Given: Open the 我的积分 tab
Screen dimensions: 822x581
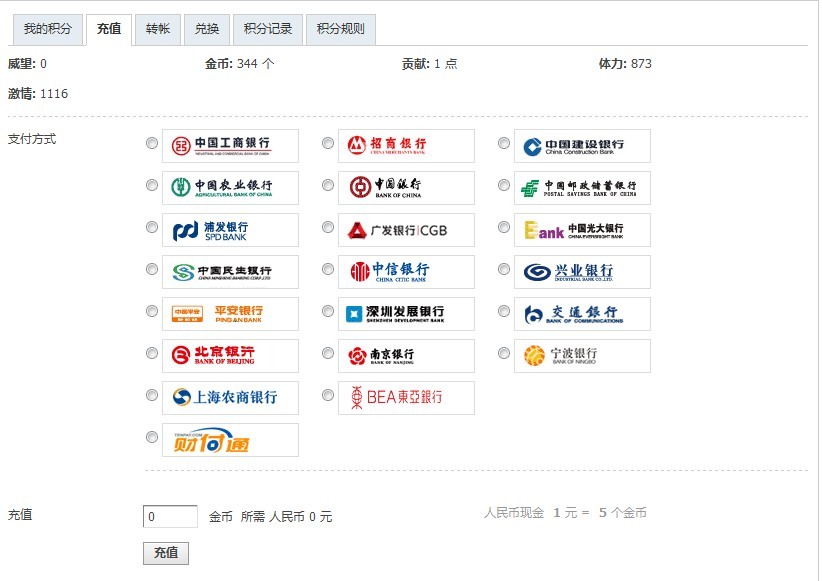Looking at the screenshot, I should coord(48,29).
